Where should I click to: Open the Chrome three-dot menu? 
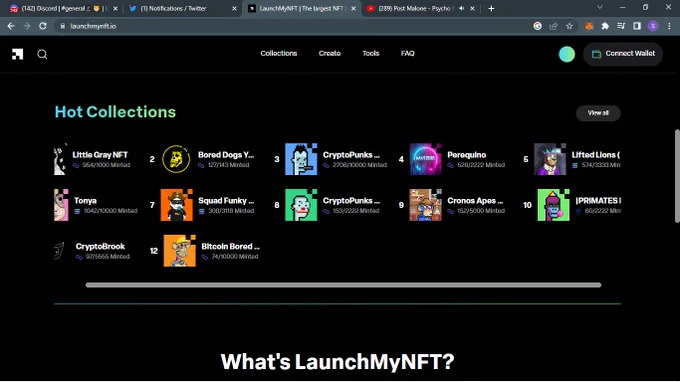click(669, 26)
